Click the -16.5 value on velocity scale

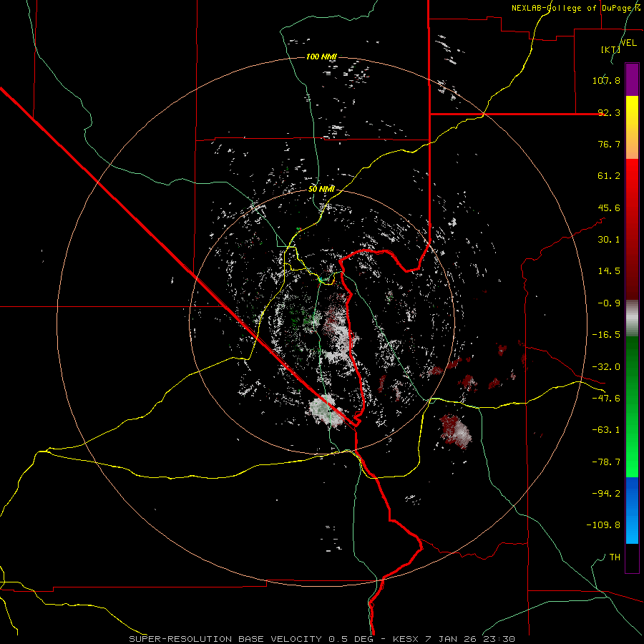point(606,335)
